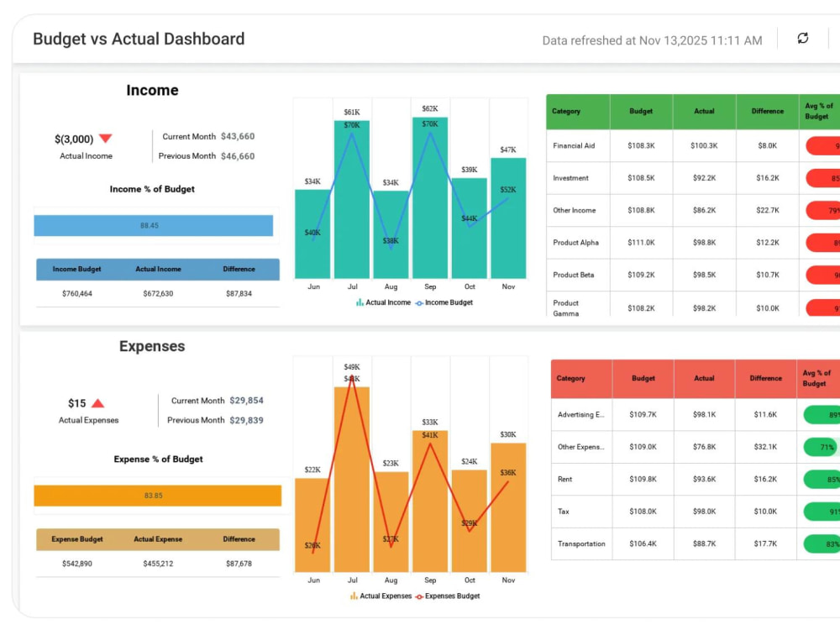The image size is (840, 630).
Task: Click the green 71% pill for Other Expenses
Action: point(822,448)
